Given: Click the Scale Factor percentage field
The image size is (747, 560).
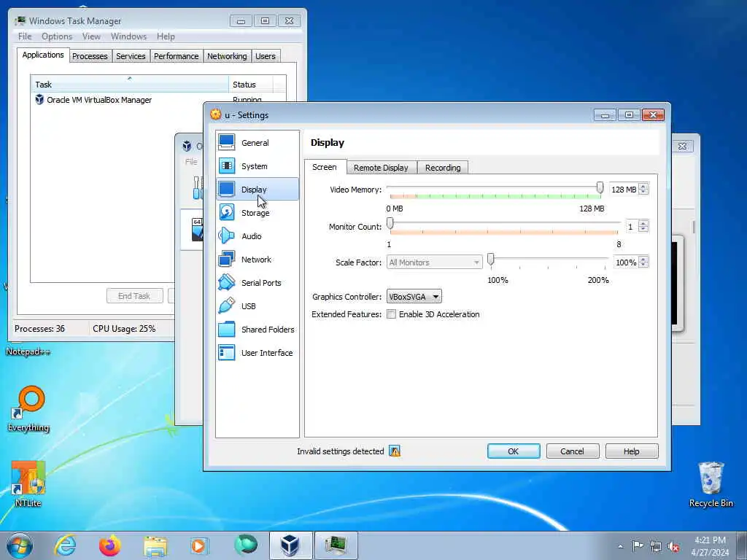Looking at the screenshot, I should (625, 262).
